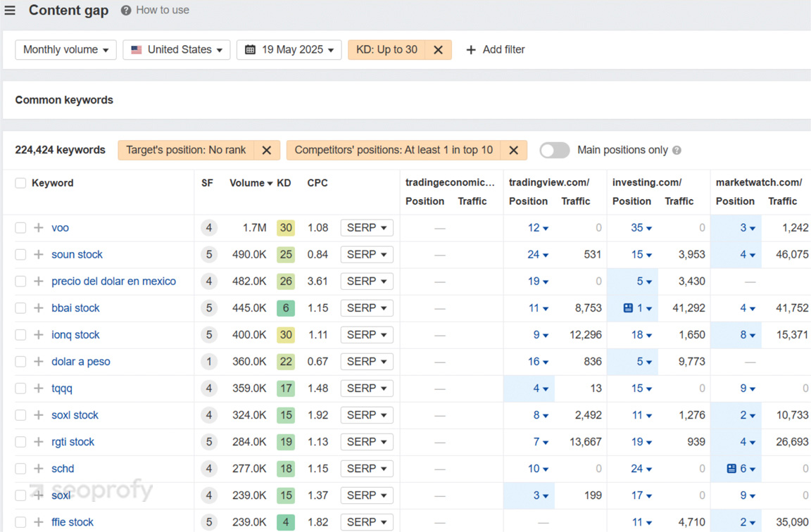Image resolution: width=811 pixels, height=532 pixels.
Task: Click the KD badge 30 for voo
Action: pos(286,227)
